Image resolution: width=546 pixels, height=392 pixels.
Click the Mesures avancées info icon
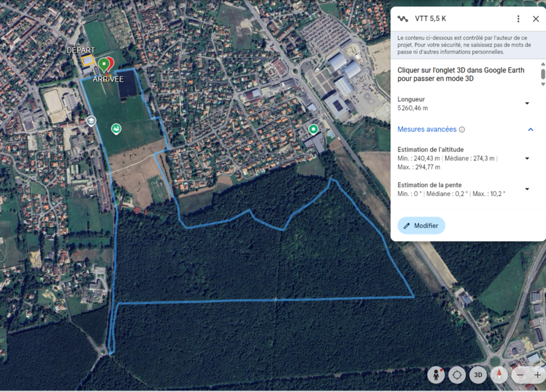point(462,130)
